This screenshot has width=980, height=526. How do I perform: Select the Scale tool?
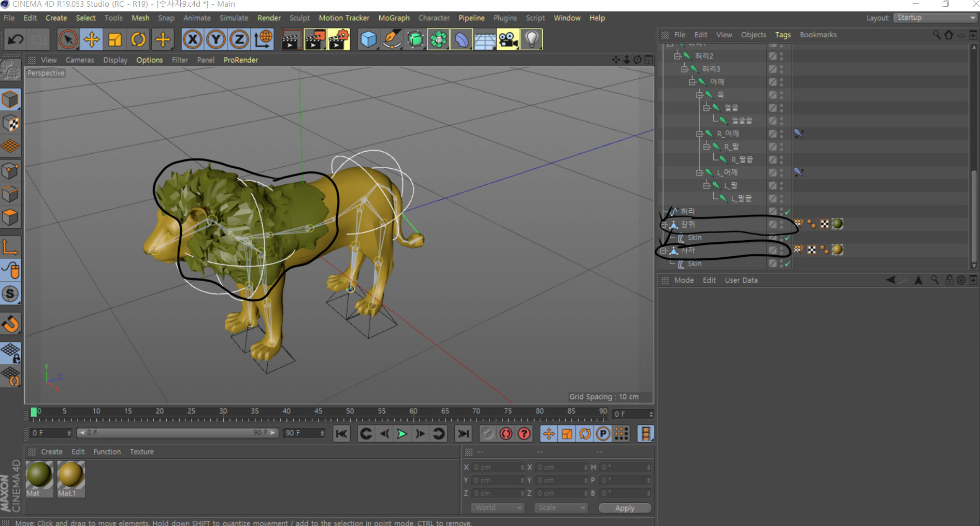click(115, 39)
